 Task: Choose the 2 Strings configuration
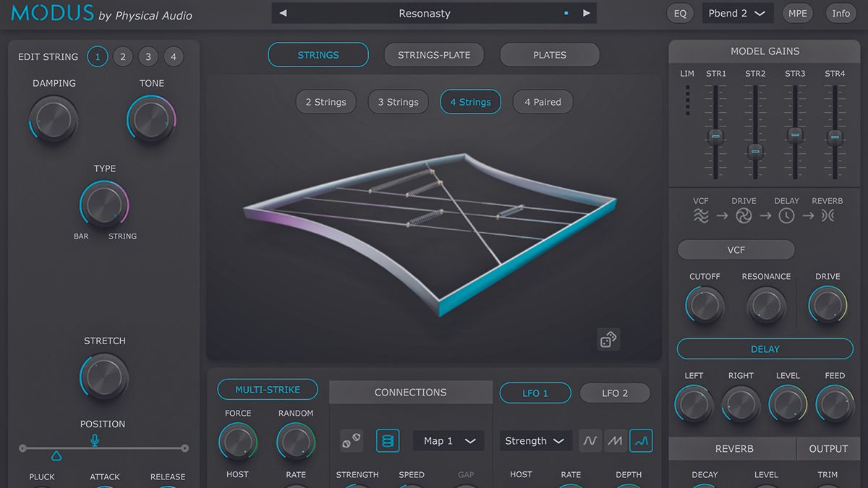pyautogui.click(x=325, y=102)
